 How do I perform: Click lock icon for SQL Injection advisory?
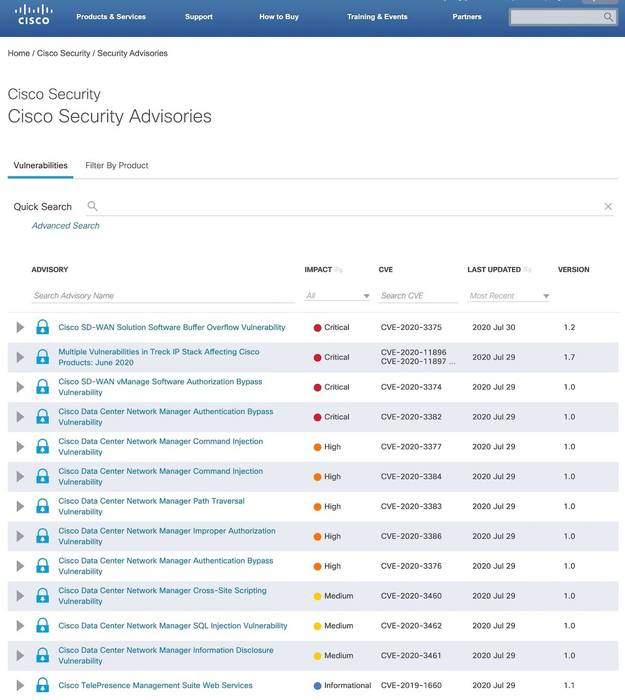coord(42,626)
